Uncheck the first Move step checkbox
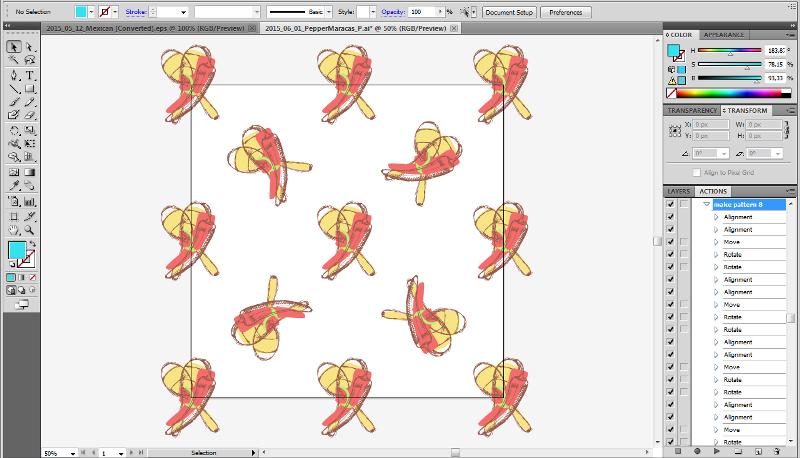The image size is (800, 458). (670, 242)
